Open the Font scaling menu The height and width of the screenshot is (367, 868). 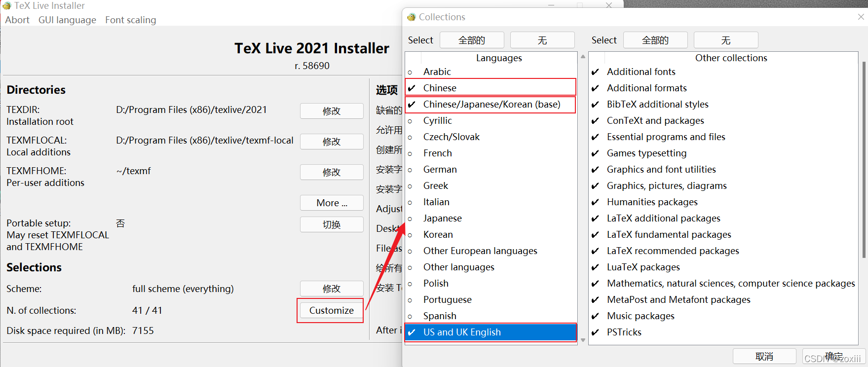tap(130, 20)
